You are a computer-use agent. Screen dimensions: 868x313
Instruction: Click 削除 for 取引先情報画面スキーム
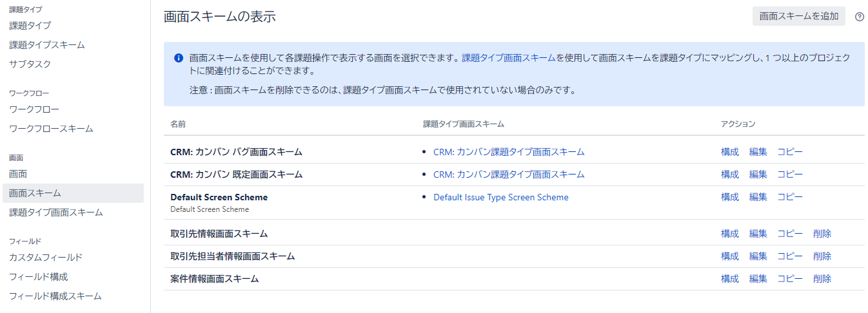coord(822,234)
